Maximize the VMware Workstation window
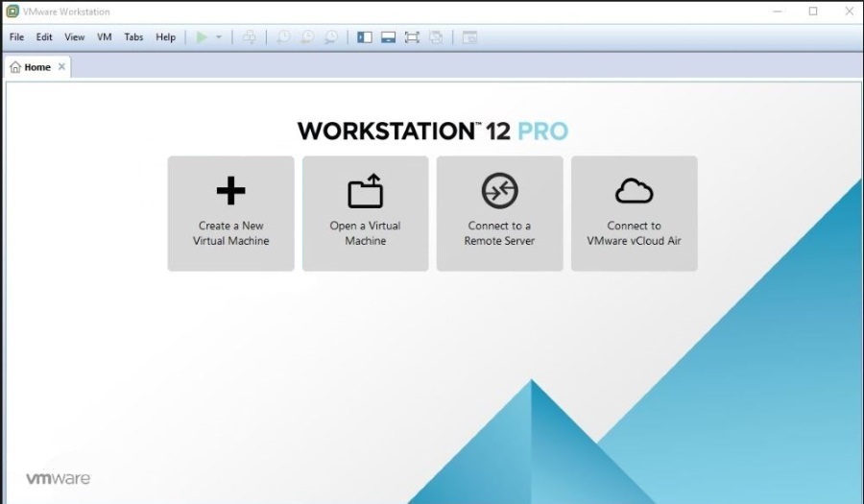Image resolution: width=864 pixels, height=504 pixels. point(813,11)
